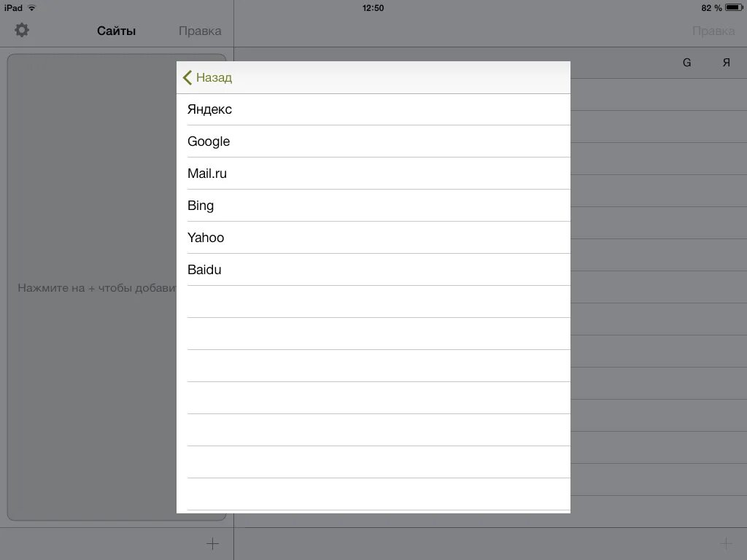Add a site with left plus icon
The width and height of the screenshot is (747, 560).
click(x=212, y=543)
